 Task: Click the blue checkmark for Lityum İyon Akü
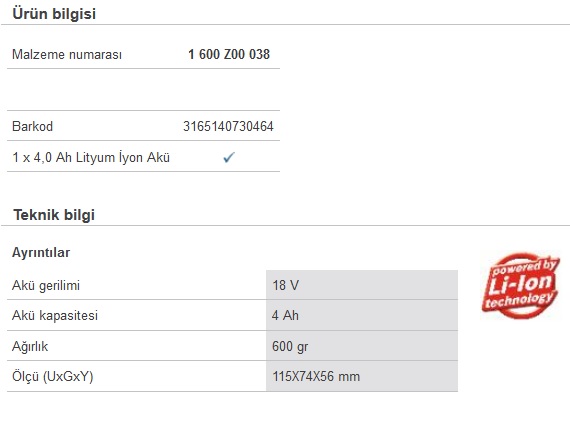click(229, 157)
